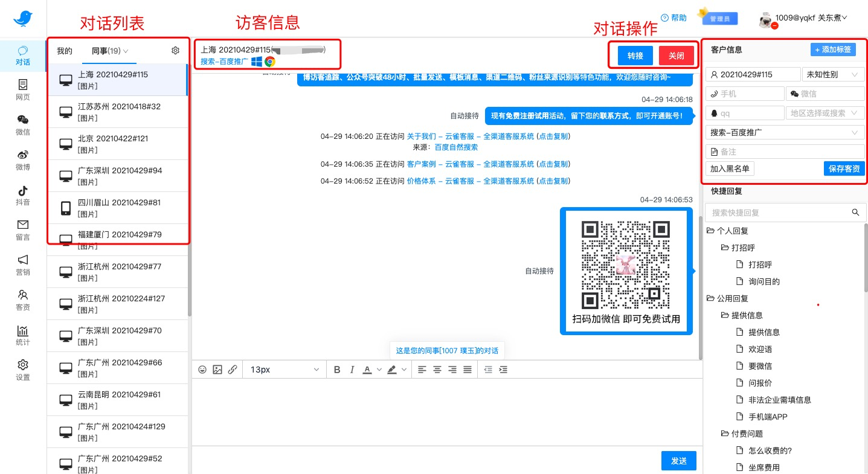Open the WeChat section in left sidebar
Screen dimensions: 868x474
click(x=22, y=124)
